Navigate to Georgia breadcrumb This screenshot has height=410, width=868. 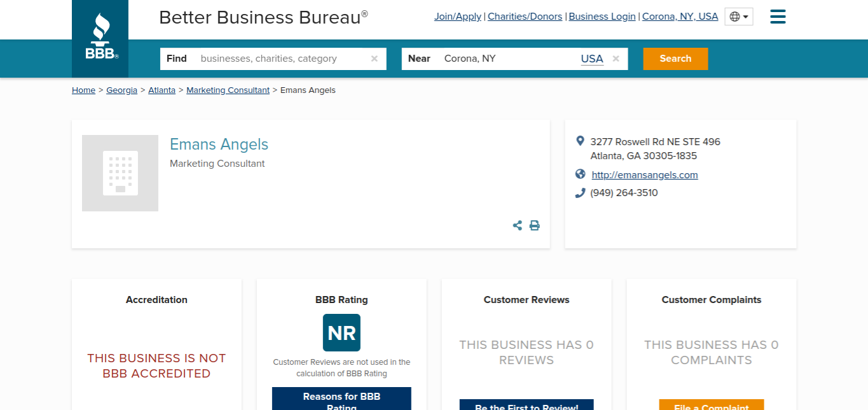[x=121, y=90]
